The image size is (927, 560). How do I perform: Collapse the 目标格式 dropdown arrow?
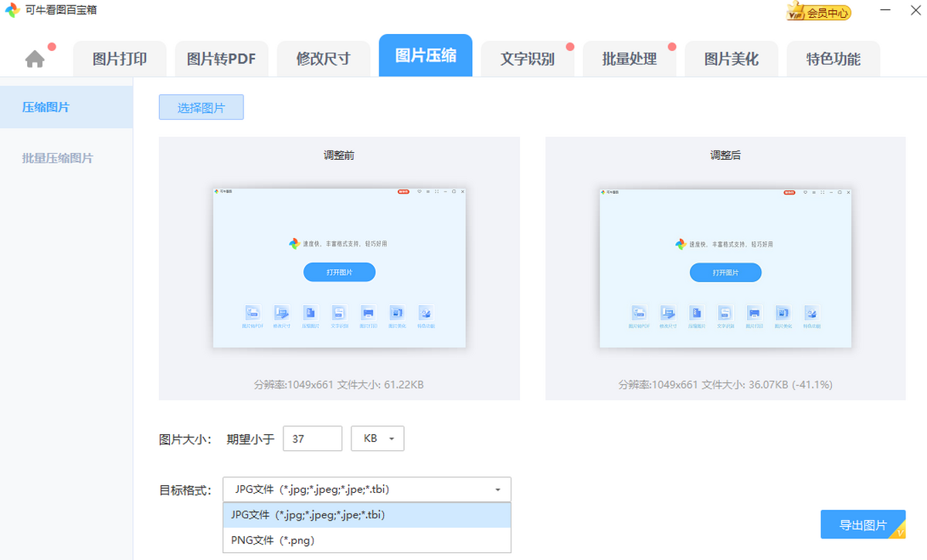click(497, 490)
